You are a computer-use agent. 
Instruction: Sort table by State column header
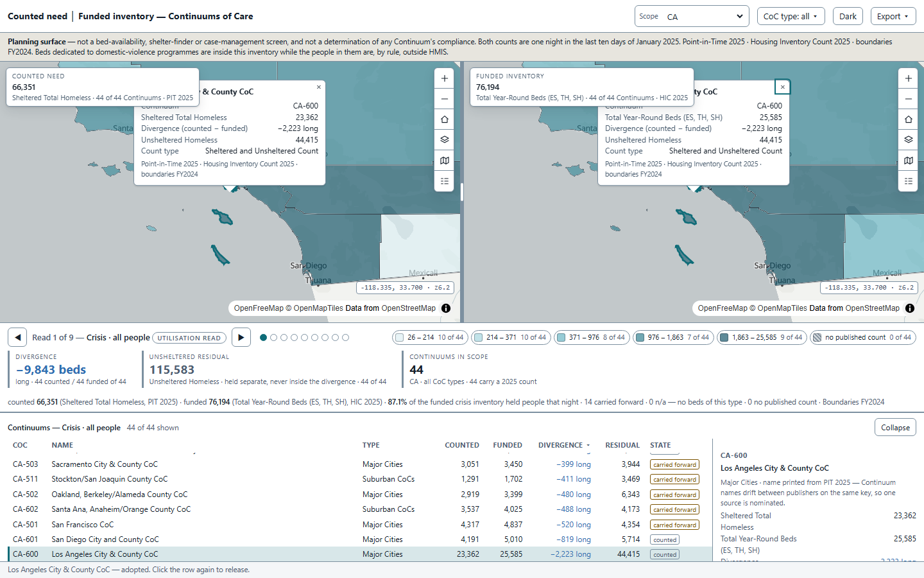tap(660, 445)
